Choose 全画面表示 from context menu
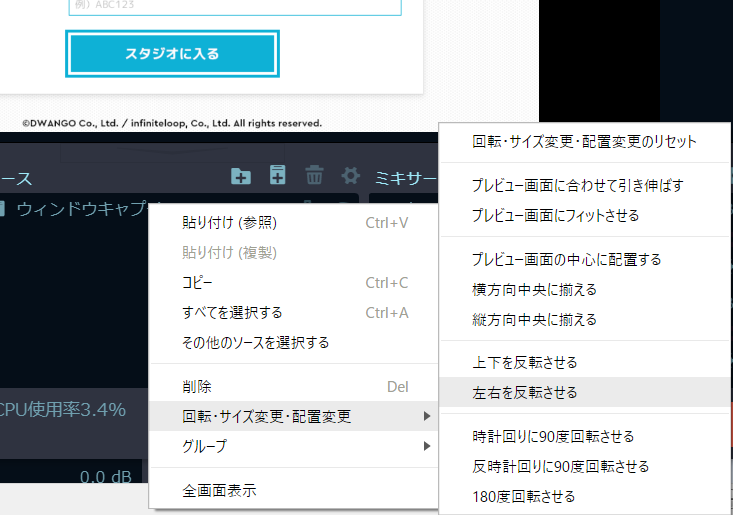Image resolution: width=733 pixels, height=515 pixels. coord(295,490)
